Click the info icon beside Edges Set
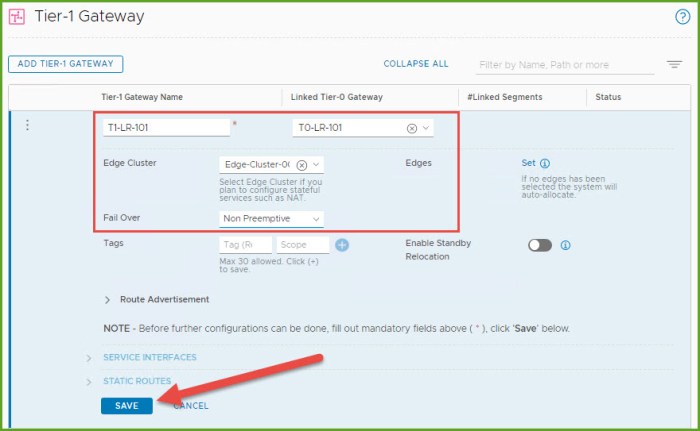The image size is (700, 431). point(545,163)
